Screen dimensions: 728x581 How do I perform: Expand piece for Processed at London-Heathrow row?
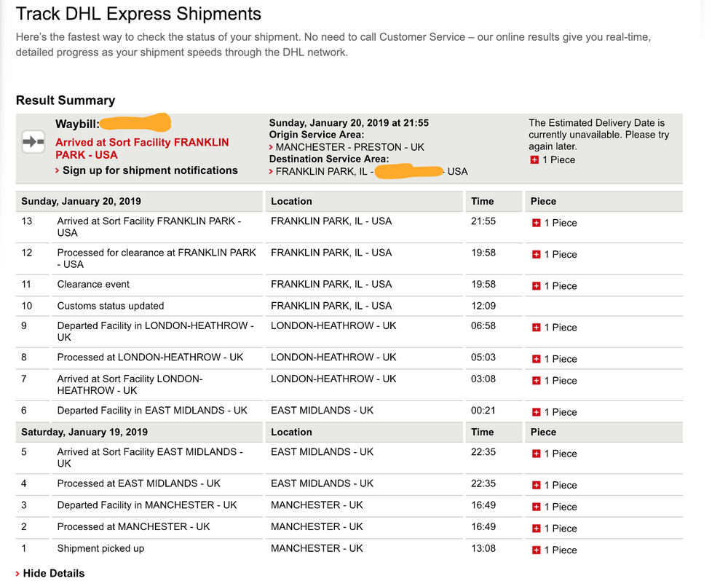coord(537,359)
